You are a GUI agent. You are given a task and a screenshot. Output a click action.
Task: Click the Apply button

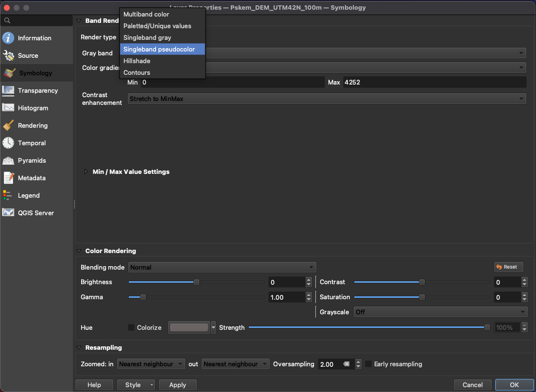[x=177, y=385]
